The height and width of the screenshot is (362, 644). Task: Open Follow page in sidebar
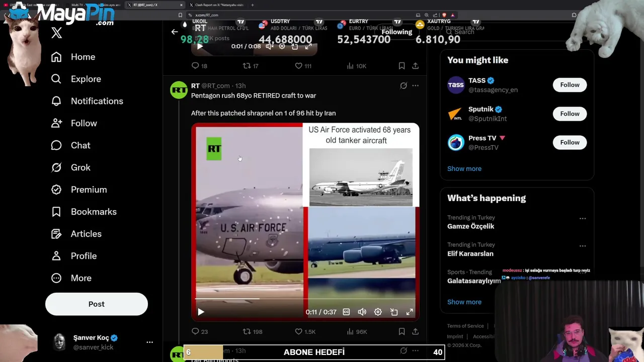pos(74,123)
